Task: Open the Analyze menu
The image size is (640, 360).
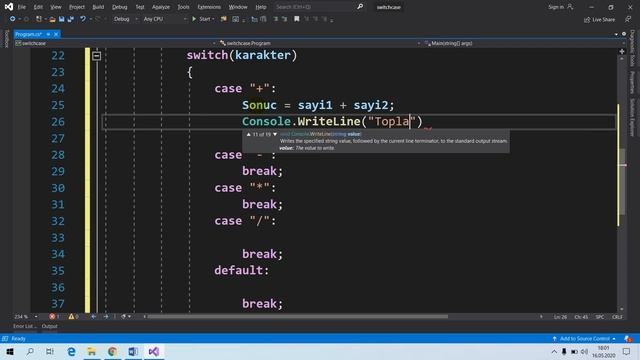Action: (161, 7)
